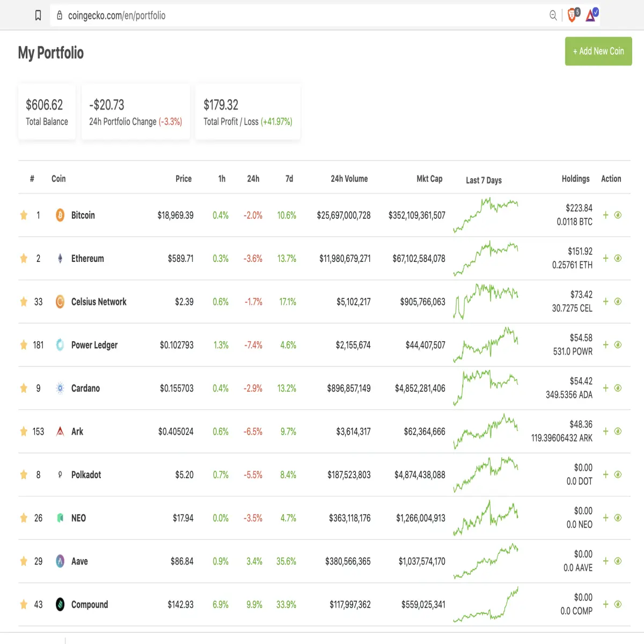Click the NEO logo
The height and width of the screenshot is (644, 644).
tap(60, 518)
